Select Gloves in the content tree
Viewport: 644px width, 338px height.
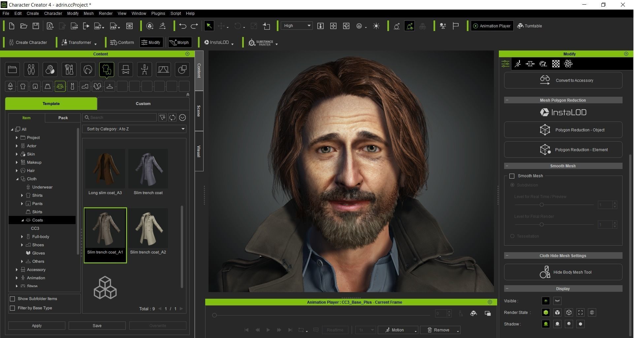click(38, 253)
